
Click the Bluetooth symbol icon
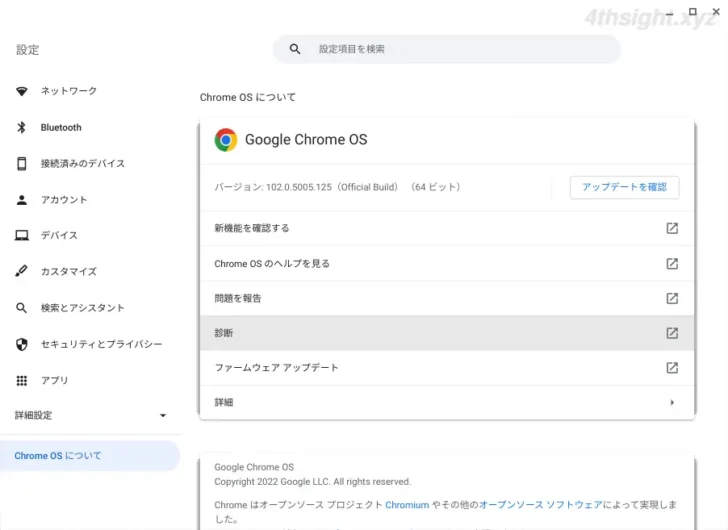pyautogui.click(x=21, y=127)
